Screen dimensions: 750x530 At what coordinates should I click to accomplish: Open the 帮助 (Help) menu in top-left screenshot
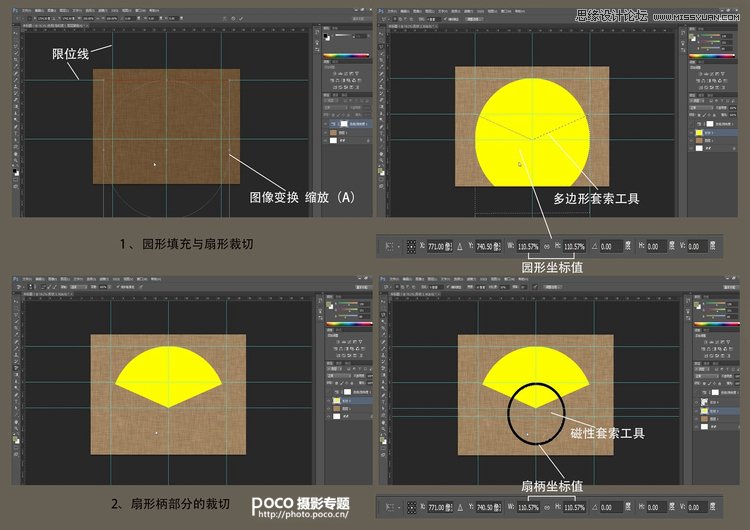154,11
